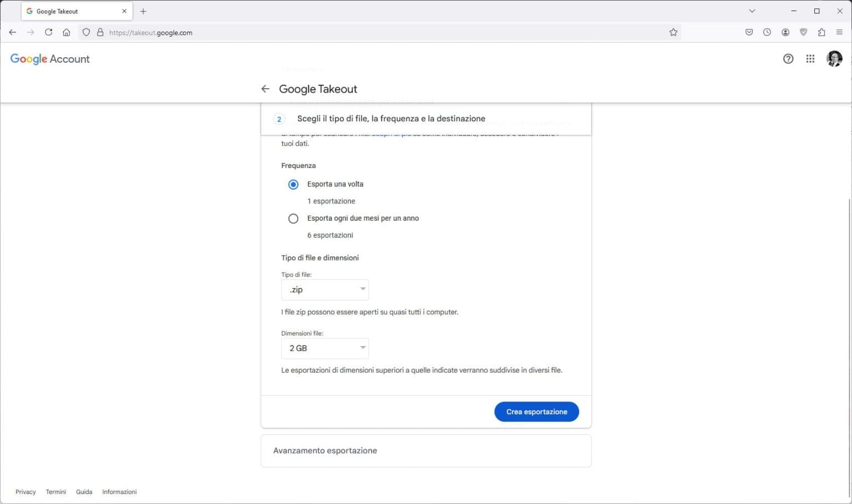Click the Frequenza heading text
Screen dimensions: 852x504
(x=298, y=166)
